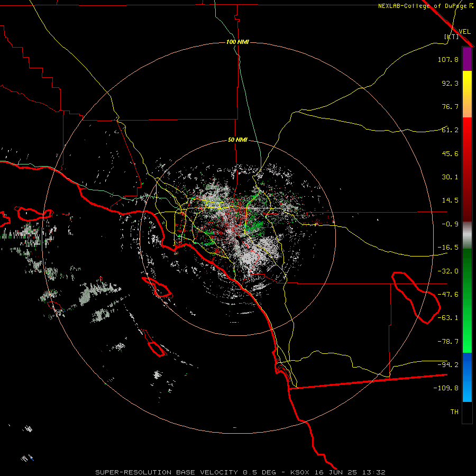Click the bright green segment of the color bar
This screenshot has height=476, width=476.
tap(467, 300)
